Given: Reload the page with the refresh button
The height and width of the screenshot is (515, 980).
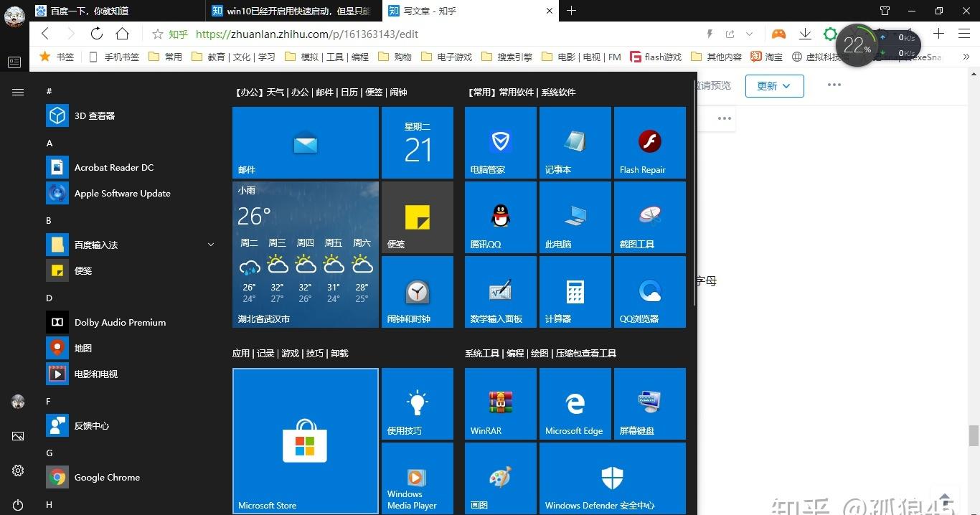Looking at the screenshot, I should 97,34.
